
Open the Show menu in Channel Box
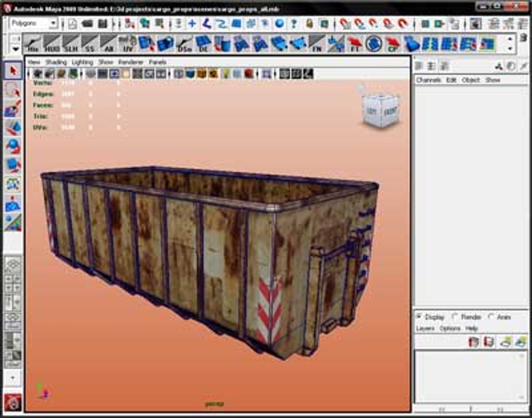493,80
